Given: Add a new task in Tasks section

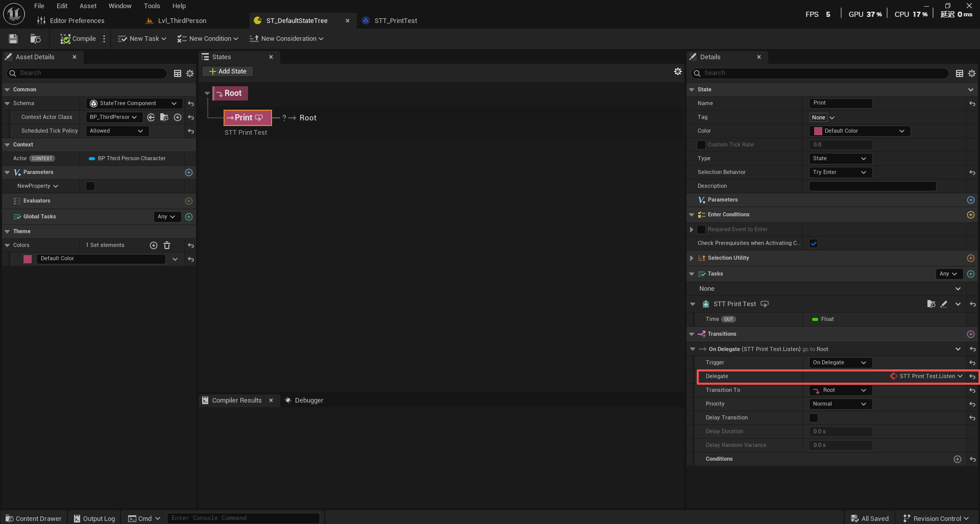Looking at the screenshot, I should (x=971, y=274).
